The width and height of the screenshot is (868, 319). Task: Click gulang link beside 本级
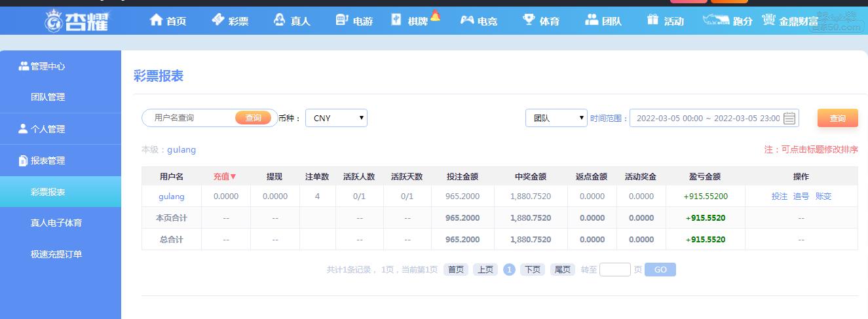point(181,149)
